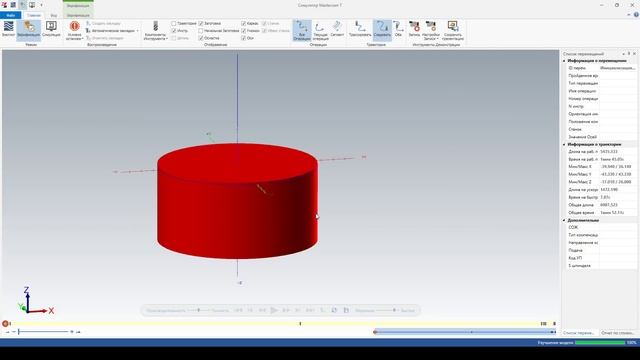Switch to Список перемещений bottom tab
The image size is (640, 360).
(x=579, y=333)
